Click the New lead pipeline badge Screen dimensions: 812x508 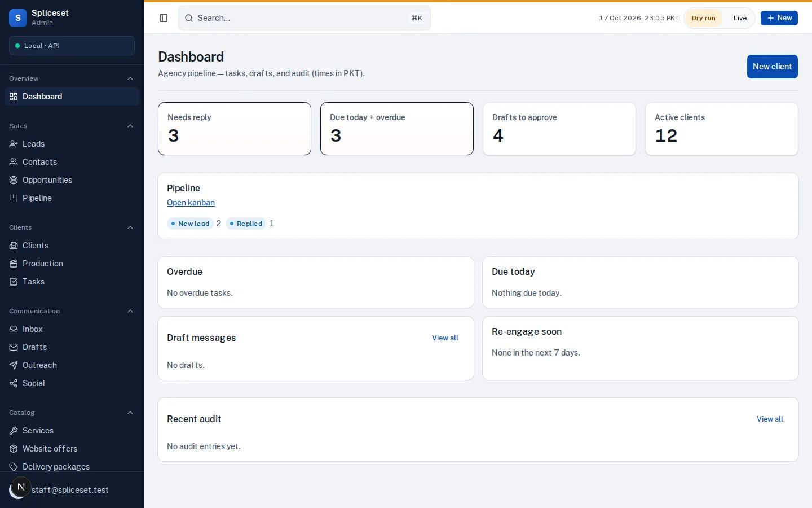coord(190,224)
